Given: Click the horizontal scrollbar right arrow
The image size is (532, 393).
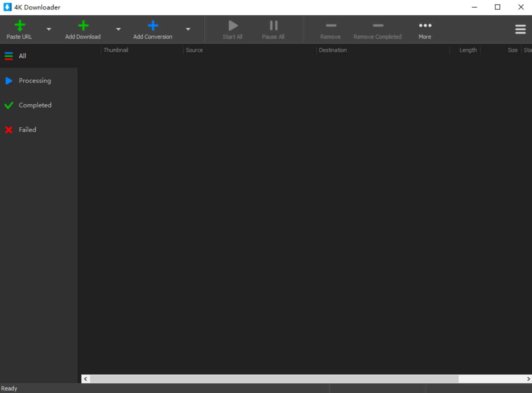Looking at the screenshot, I should (529, 379).
